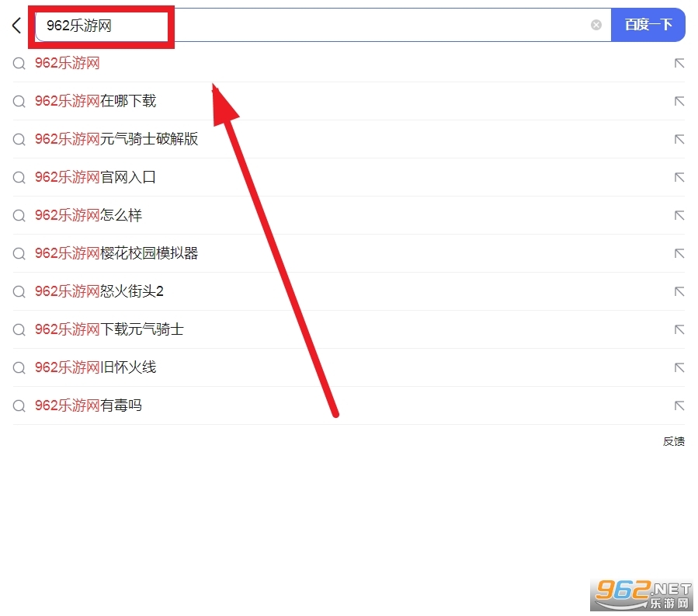Clear the search box text

(596, 25)
